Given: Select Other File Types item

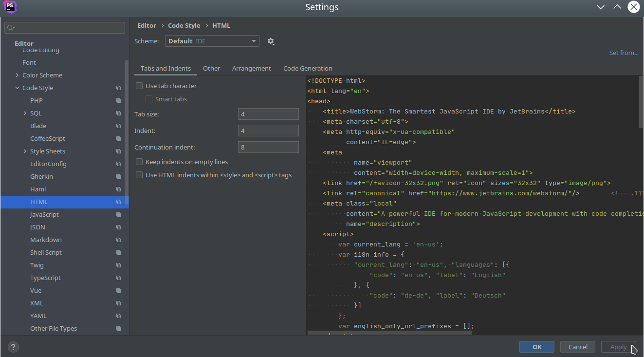Looking at the screenshot, I should [54, 329].
